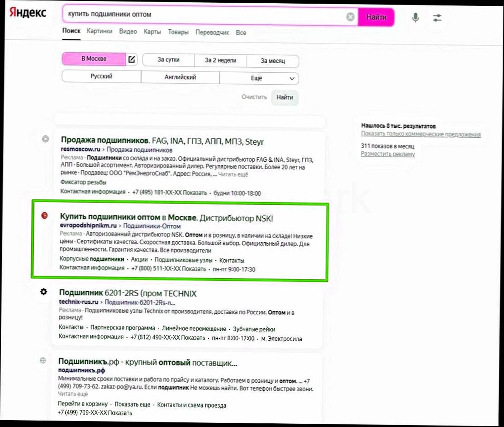
Task: Click gear favicon beside technix-rus.ru result
Action: [44, 292]
